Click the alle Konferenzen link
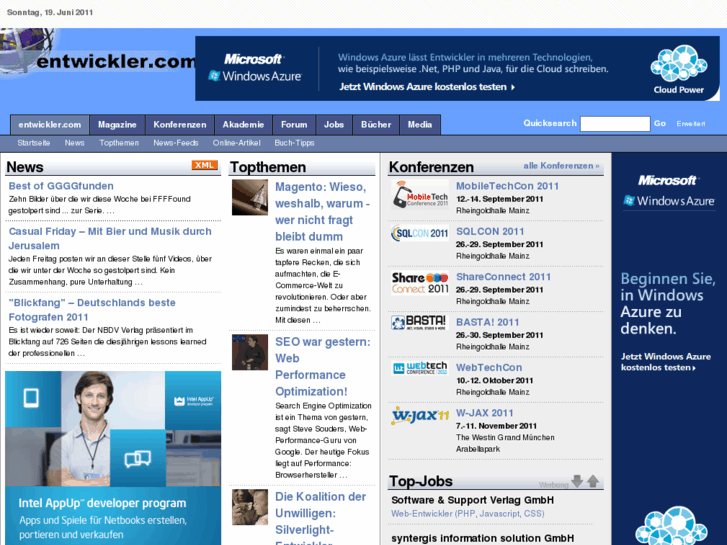727x545 pixels. tap(561, 166)
